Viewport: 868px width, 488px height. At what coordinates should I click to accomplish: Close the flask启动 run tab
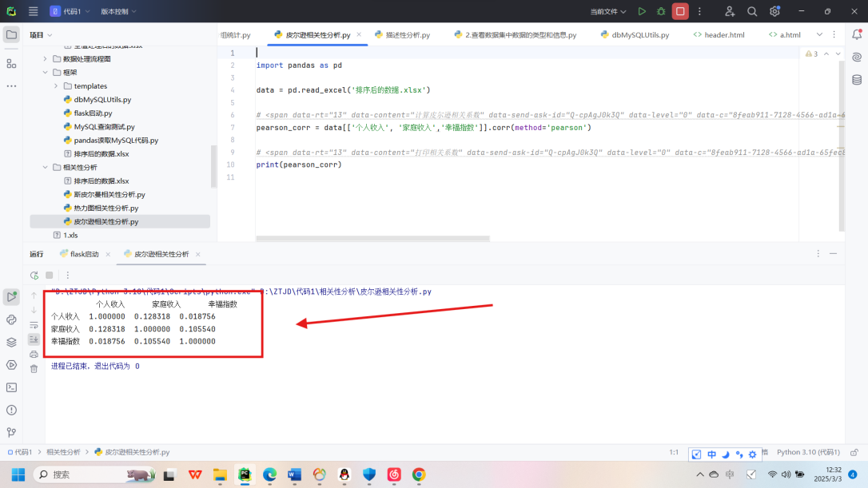pos(108,254)
